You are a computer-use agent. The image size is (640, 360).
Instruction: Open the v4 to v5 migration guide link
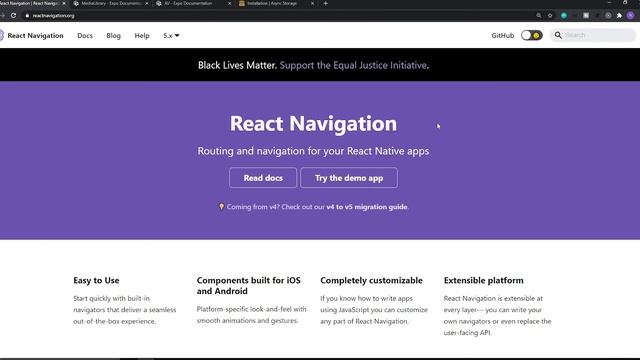[x=367, y=207]
